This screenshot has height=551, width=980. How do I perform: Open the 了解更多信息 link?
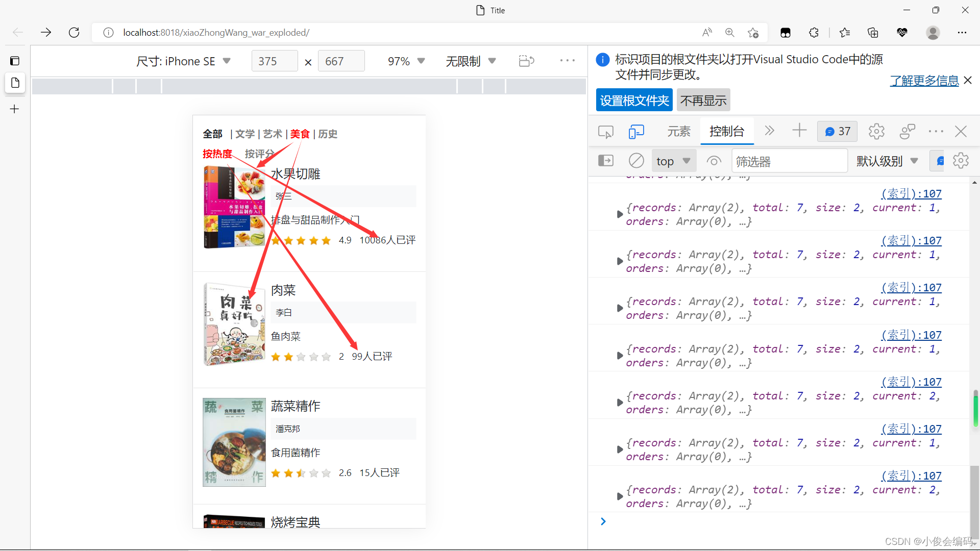pyautogui.click(x=924, y=81)
